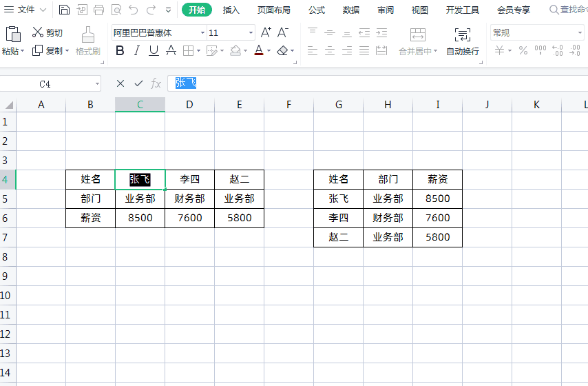Select column D header

coord(190,105)
